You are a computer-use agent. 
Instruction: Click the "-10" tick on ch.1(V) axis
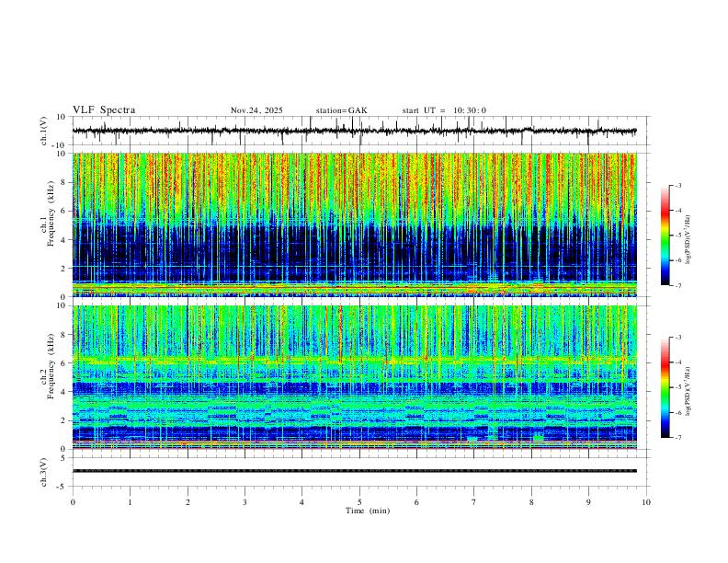click(59, 145)
